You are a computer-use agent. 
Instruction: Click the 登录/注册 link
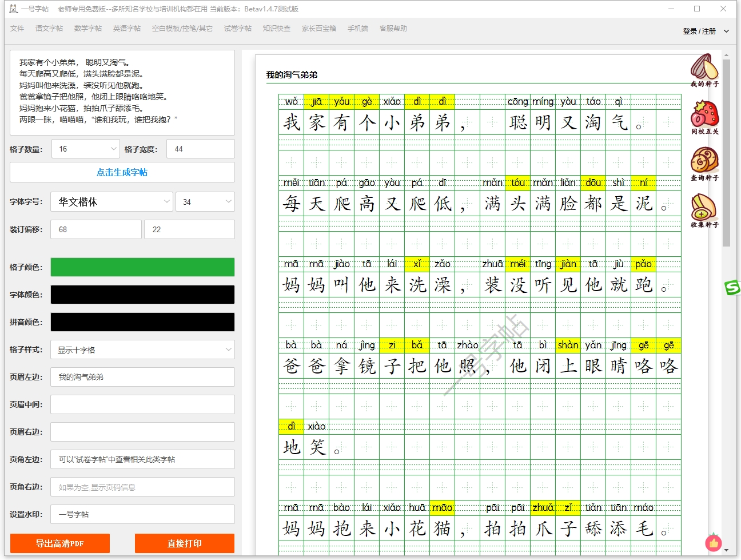pos(699,31)
